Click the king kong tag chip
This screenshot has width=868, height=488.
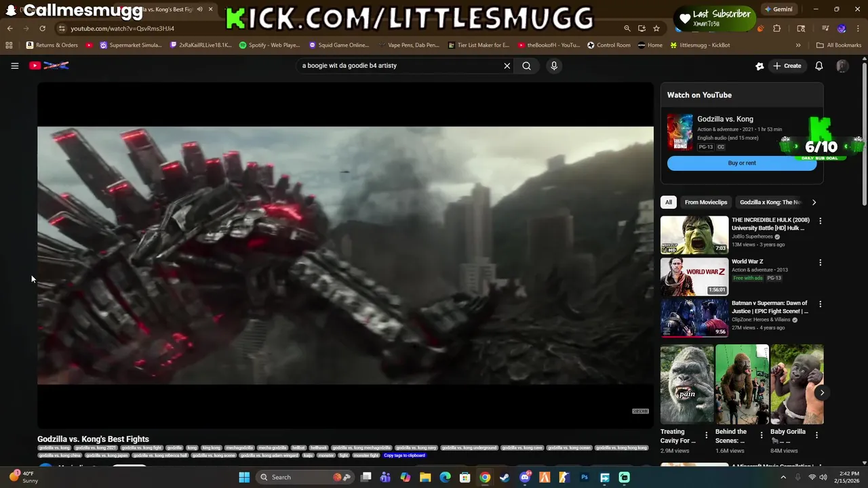coord(211,448)
